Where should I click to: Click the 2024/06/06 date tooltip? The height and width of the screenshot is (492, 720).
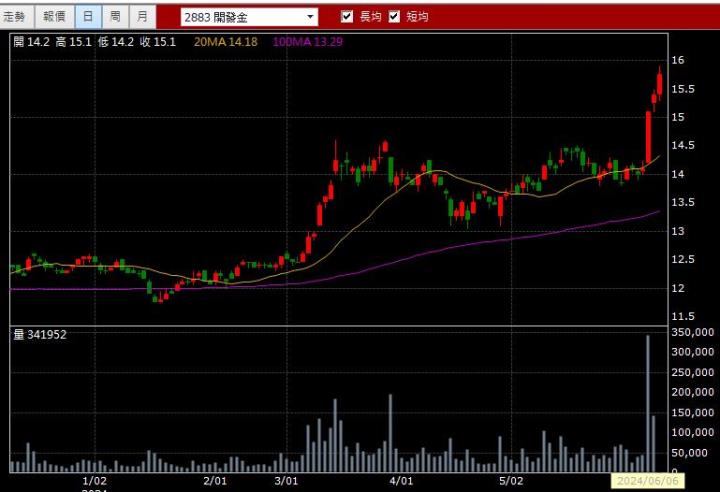click(647, 481)
